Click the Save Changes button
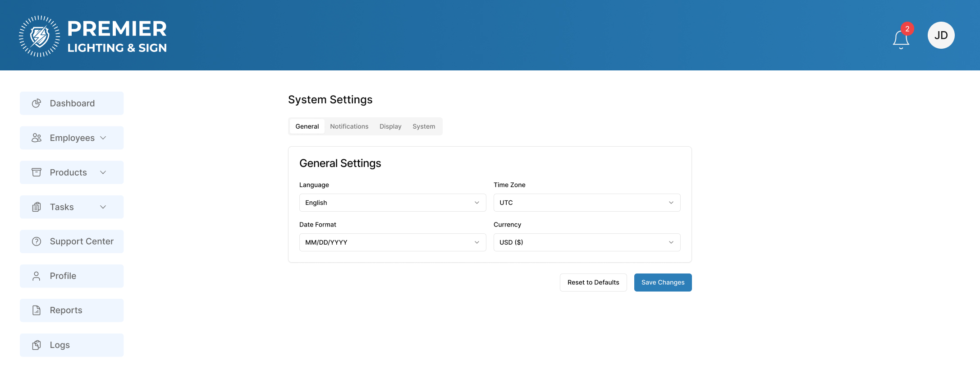 pyautogui.click(x=663, y=283)
